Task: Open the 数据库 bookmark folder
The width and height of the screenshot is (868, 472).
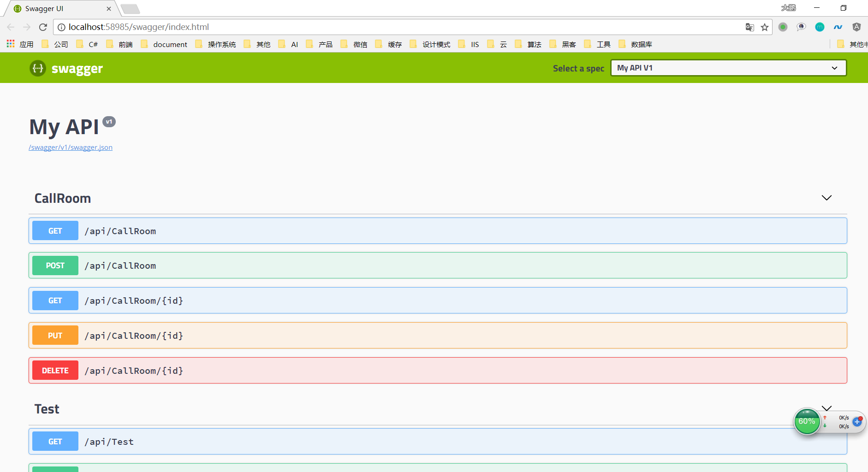Action: click(x=636, y=44)
